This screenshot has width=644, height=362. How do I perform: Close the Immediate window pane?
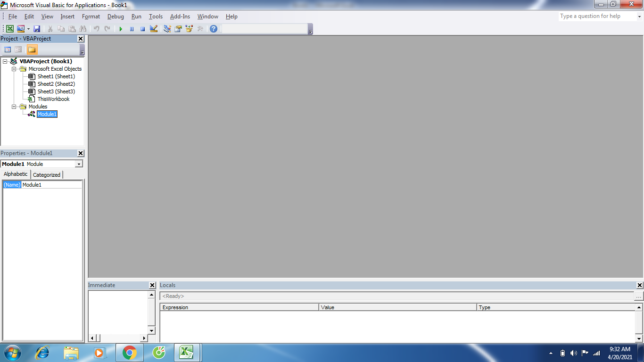coord(152,285)
